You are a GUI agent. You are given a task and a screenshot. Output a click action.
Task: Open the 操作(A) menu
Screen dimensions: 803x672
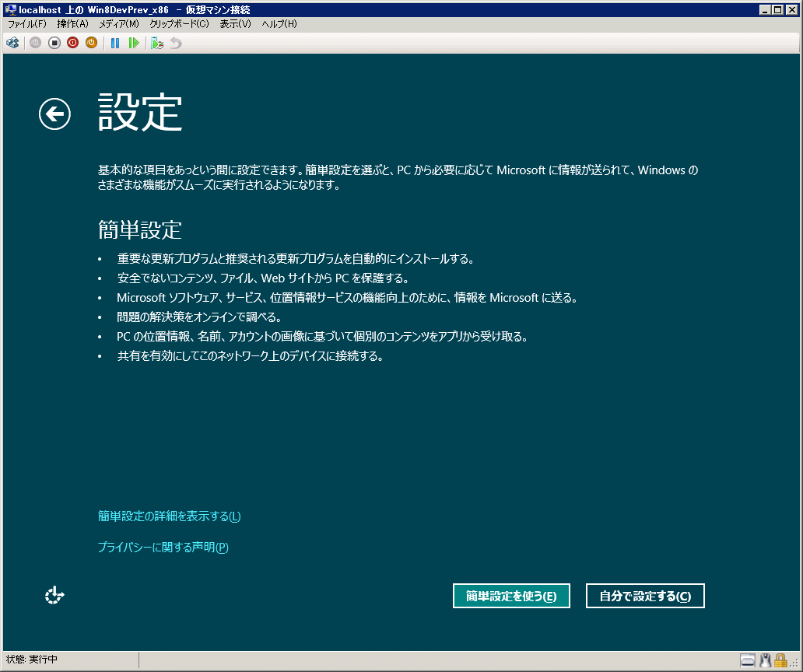click(72, 24)
